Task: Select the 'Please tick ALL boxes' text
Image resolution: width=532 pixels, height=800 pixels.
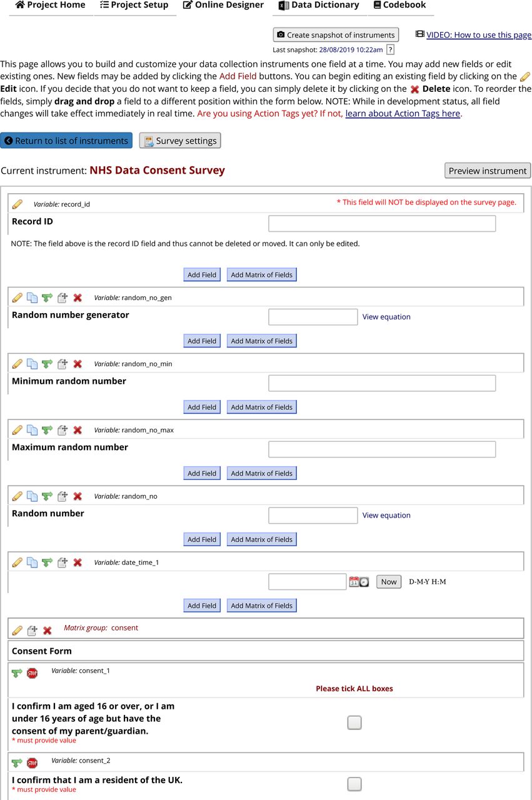Action: click(354, 689)
